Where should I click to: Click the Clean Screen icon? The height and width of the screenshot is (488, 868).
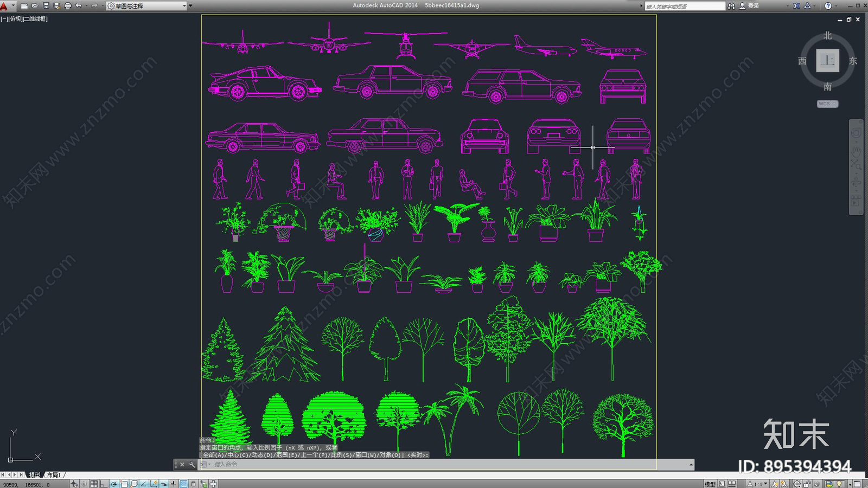[857, 484]
